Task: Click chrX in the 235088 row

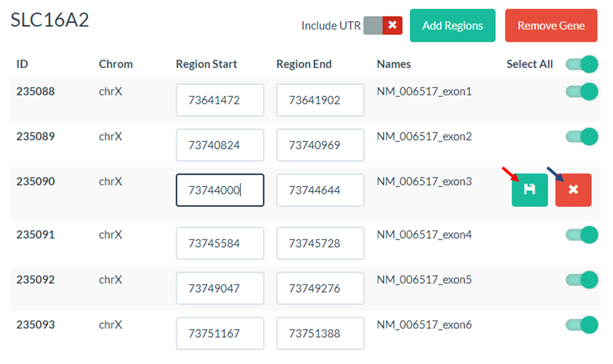Action: pos(110,91)
